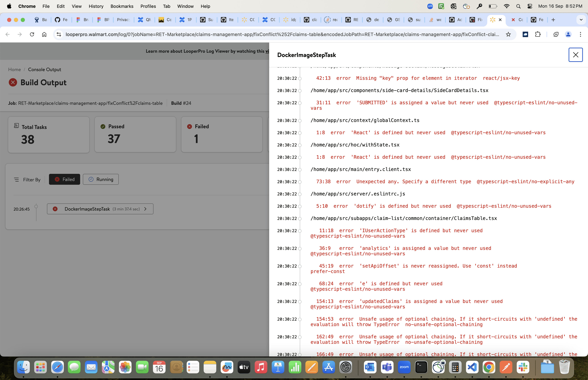Expand the DockerImageStepTask chevron arrow

point(145,209)
